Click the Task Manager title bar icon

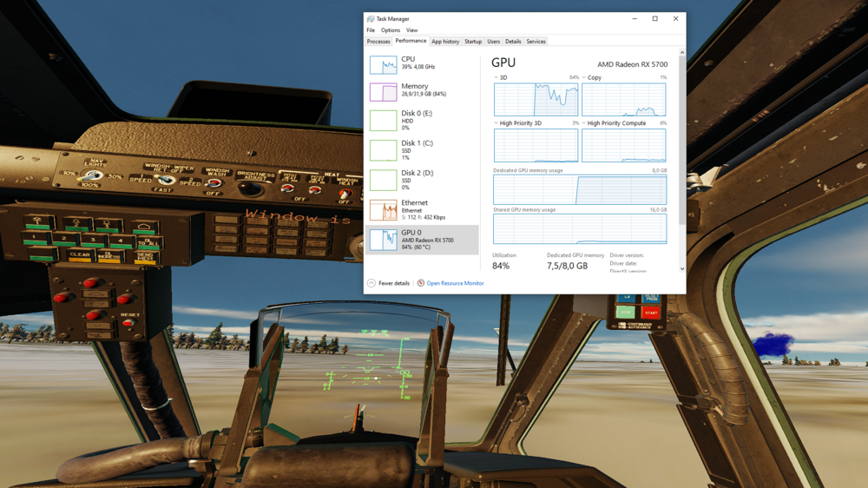pyautogui.click(x=371, y=19)
